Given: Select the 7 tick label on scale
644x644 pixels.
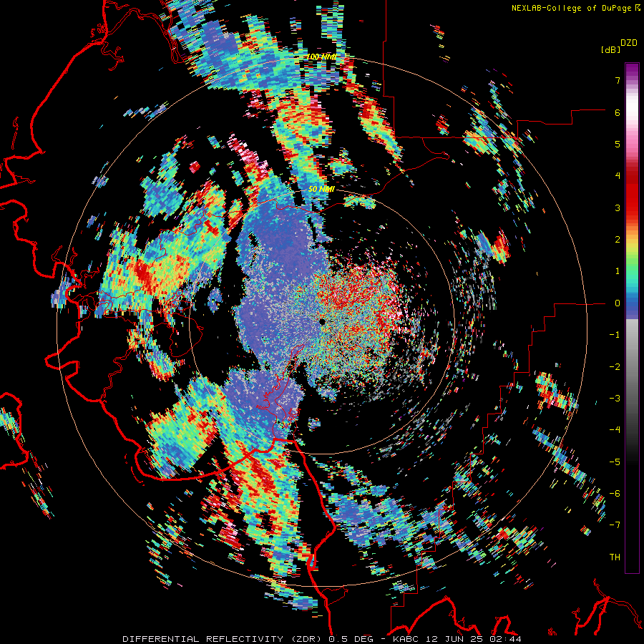Looking at the screenshot, I should click(618, 80).
